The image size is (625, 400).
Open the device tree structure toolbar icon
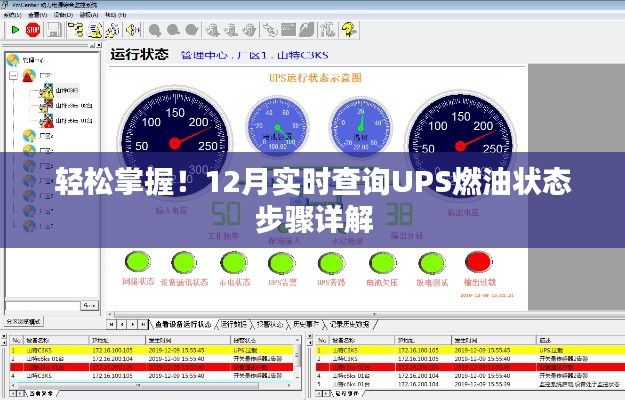coord(75,30)
